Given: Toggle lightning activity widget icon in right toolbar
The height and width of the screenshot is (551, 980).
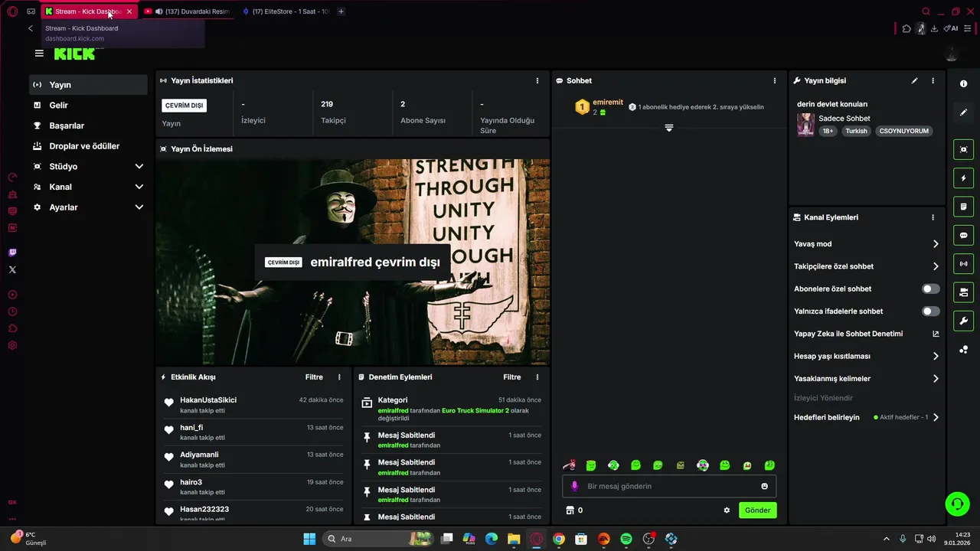Looking at the screenshot, I should click(963, 178).
